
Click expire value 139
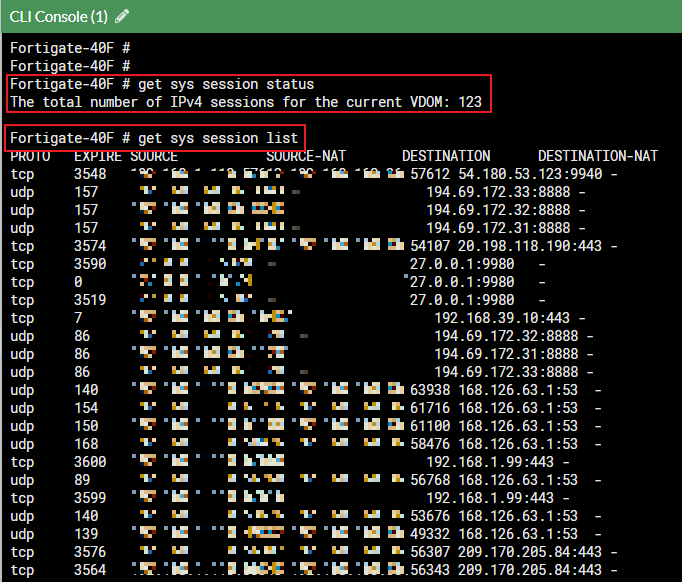[x=86, y=534]
